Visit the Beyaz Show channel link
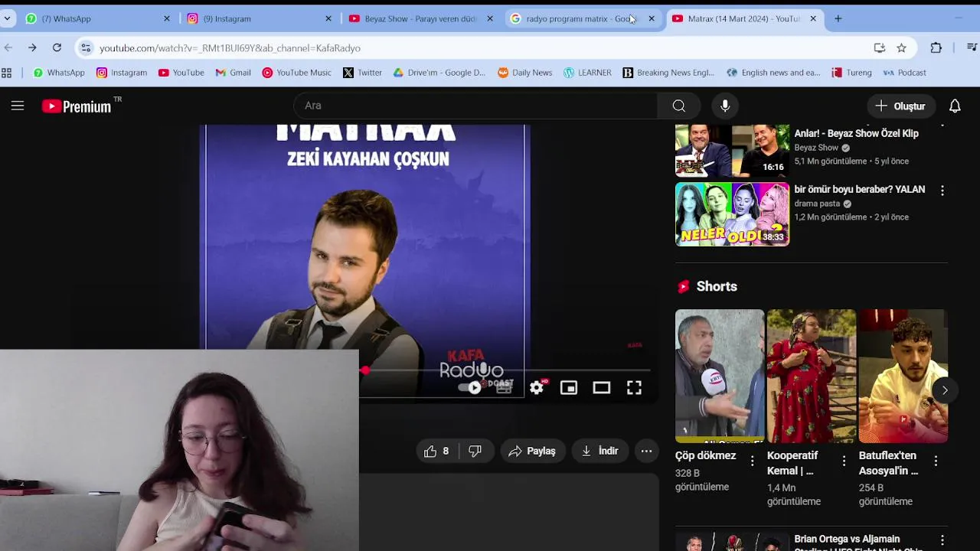 point(816,148)
